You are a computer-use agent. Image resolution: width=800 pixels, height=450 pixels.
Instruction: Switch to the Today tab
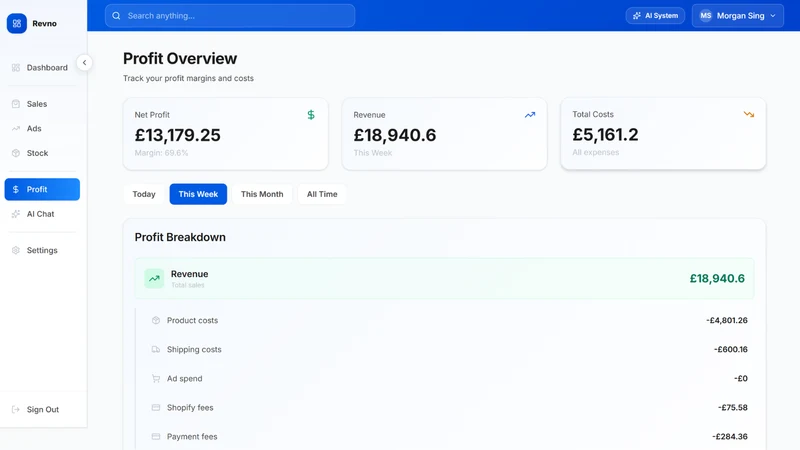tap(144, 194)
